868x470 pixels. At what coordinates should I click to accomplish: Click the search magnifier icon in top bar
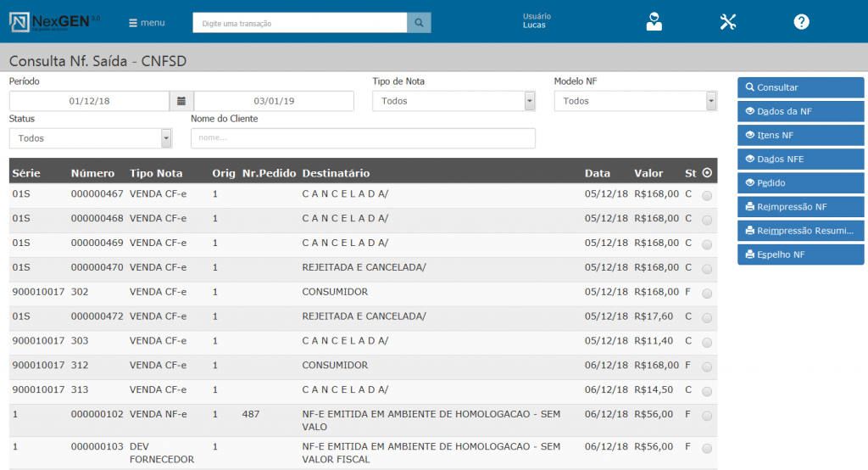419,23
